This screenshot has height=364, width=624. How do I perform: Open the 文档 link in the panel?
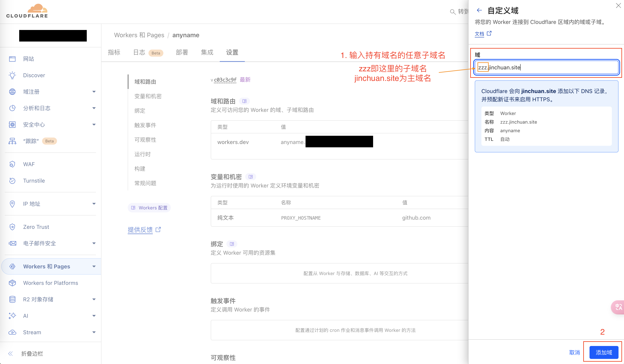[x=479, y=34]
